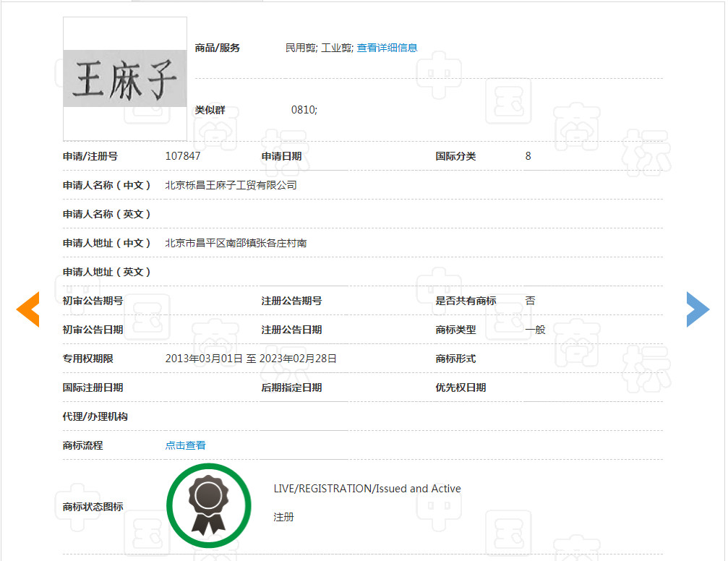Click the 申请人名称（中文）label

click(x=107, y=185)
